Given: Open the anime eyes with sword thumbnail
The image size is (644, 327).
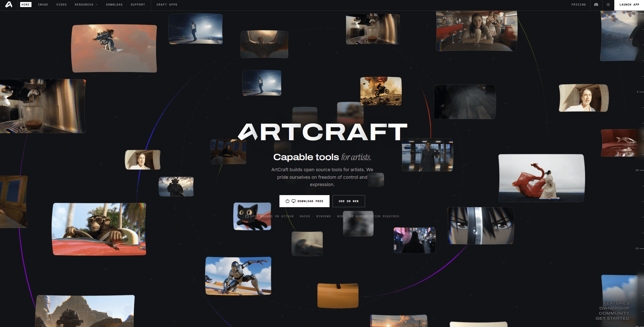Looking at the screenshot, I should click(x=480, y=226).
